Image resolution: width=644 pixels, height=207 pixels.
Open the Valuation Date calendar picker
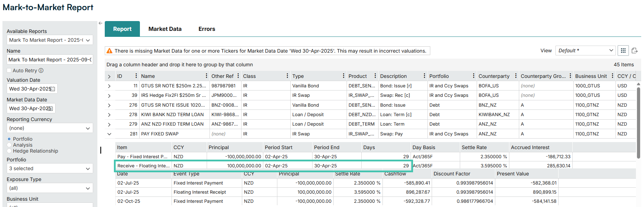[53, 89]
